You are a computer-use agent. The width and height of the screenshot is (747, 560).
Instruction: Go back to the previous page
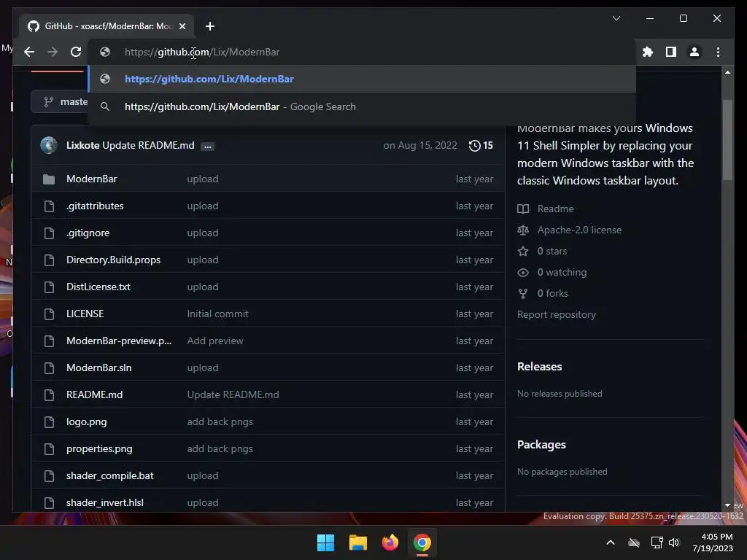29,52
